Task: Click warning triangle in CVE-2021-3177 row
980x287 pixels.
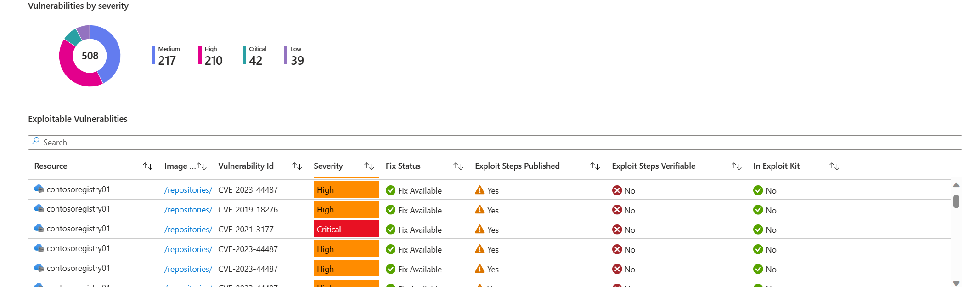Action: 480,229
